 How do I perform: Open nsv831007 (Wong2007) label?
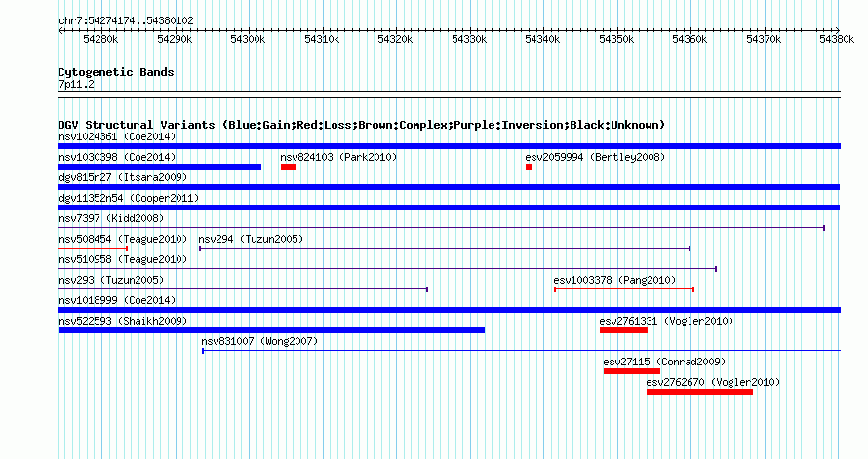click(x=259, y=341)
